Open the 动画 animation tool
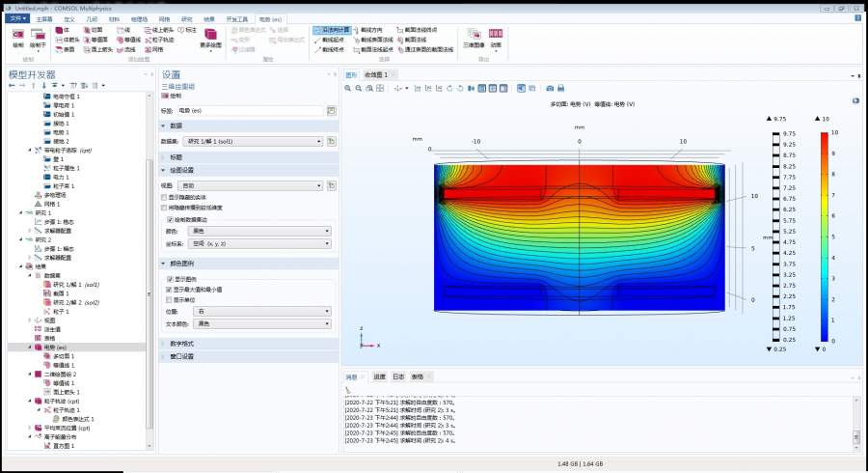Screen dimensions: 868x473 [496, 39]
